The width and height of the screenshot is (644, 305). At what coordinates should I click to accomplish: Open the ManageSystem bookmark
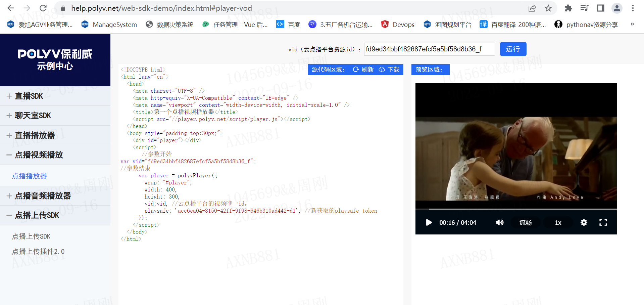(x=109, y=25)
